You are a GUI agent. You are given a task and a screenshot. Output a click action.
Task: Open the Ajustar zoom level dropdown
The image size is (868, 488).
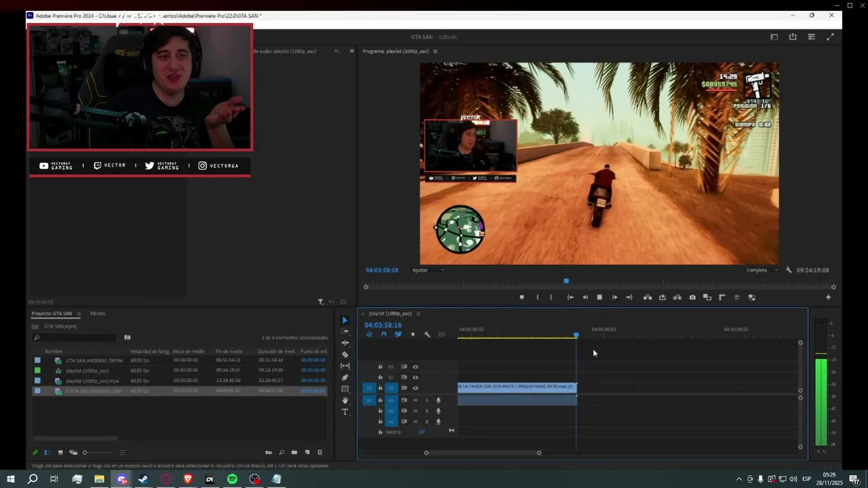coord(429,270)
